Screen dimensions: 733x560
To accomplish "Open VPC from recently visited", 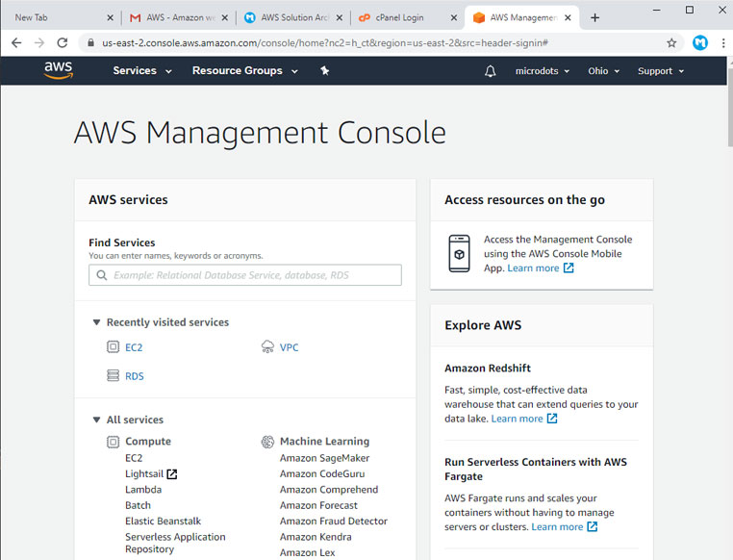I will tap(289, 347).
